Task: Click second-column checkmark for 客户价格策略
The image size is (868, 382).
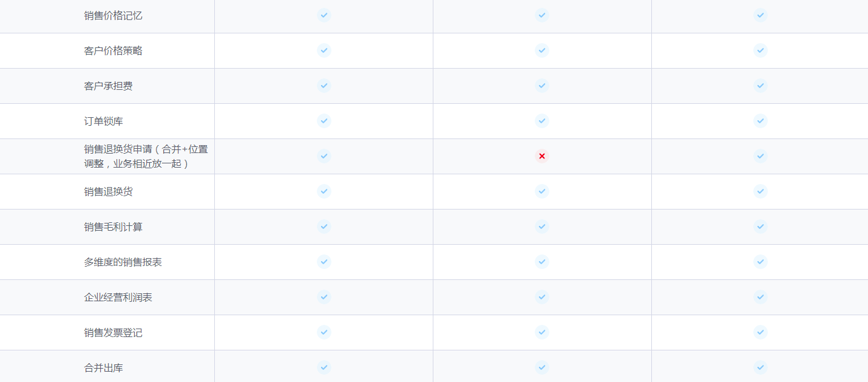Action: [542, 50]
